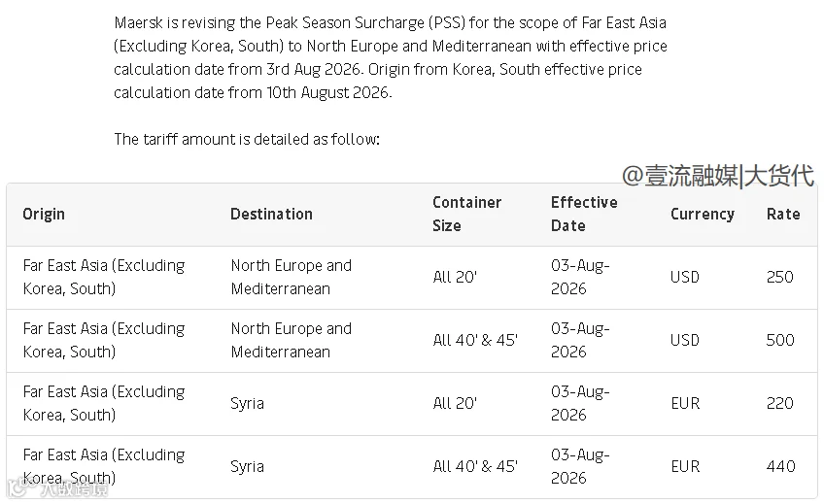Click the EUR cell in the last row
Image resolution: width=824 pixels, height=504 pixels.
point(685,466)
